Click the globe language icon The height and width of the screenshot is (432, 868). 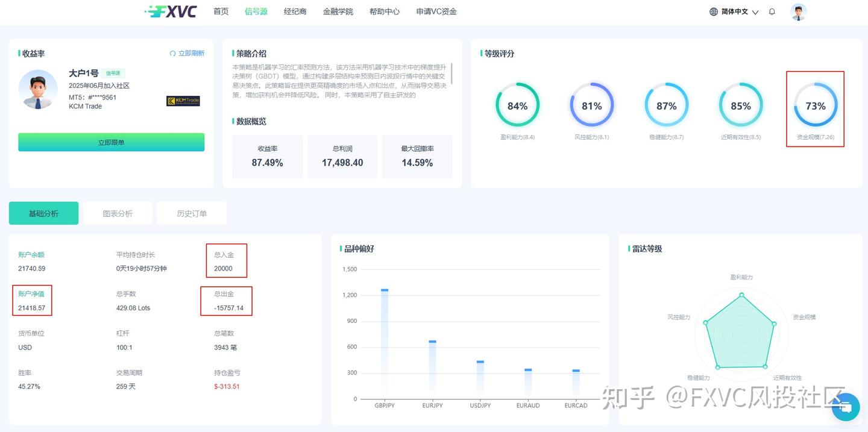click(712, 11)
